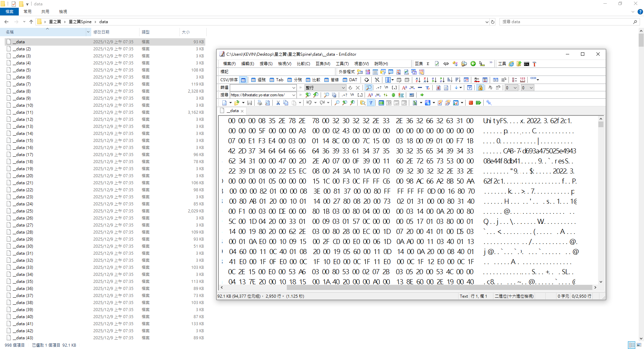Expand the 名稱 column header dropdown arrow
Viewport: 644px width, 349px height.
tap(88, 32)
